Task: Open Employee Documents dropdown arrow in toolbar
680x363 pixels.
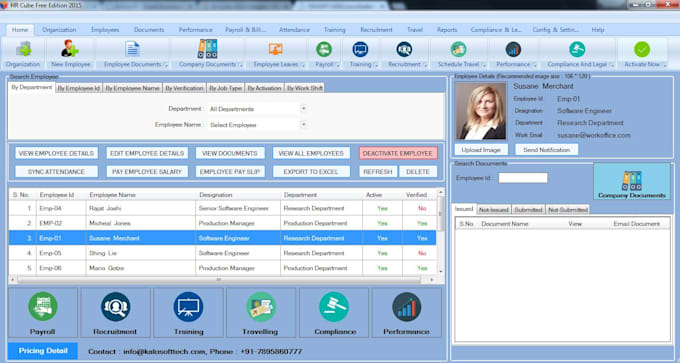Action: (x=166, y=65)
